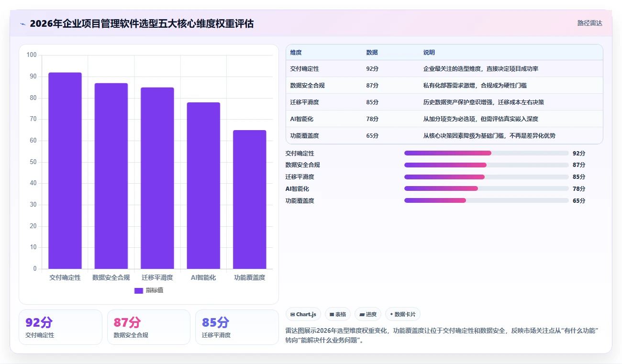622x364 pixels.
Task: Click the 数据安全合规 x-axis label
Action: (111, 277)
